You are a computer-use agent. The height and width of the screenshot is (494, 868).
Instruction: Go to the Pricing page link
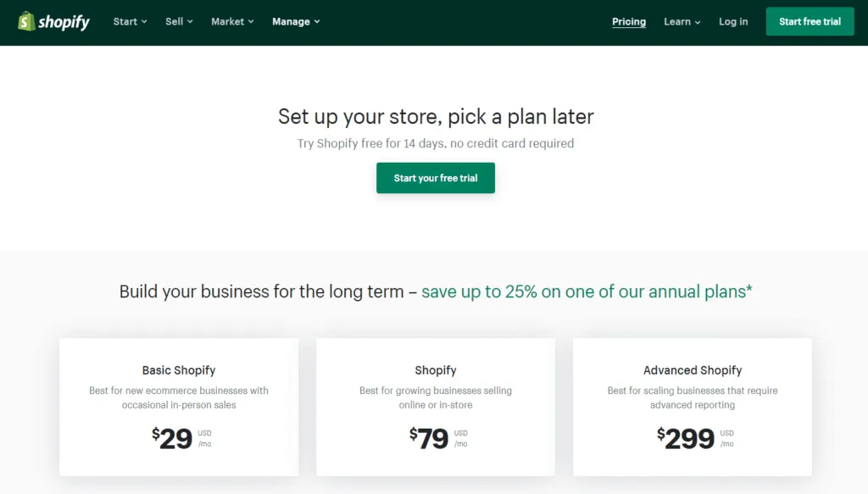629,21
